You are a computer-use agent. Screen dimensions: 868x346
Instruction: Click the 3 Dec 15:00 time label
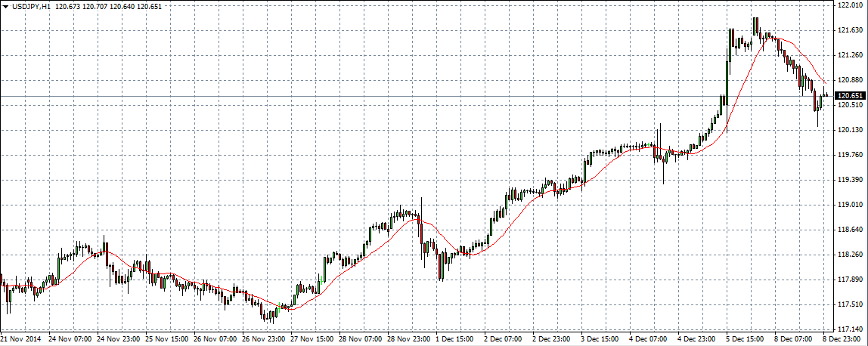[601, 338]
